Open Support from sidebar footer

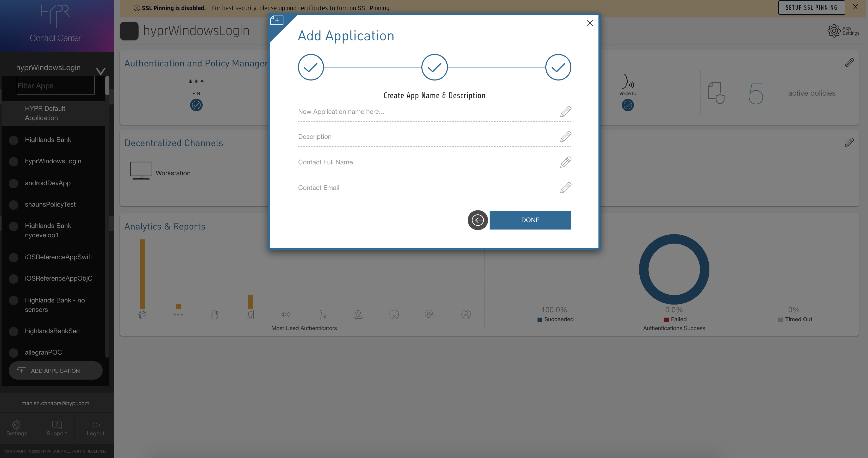57,428
